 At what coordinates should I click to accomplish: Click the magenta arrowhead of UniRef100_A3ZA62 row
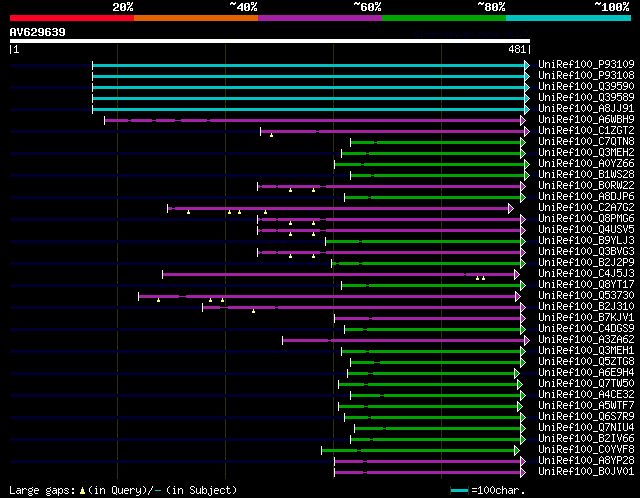(x=527, y=340)
